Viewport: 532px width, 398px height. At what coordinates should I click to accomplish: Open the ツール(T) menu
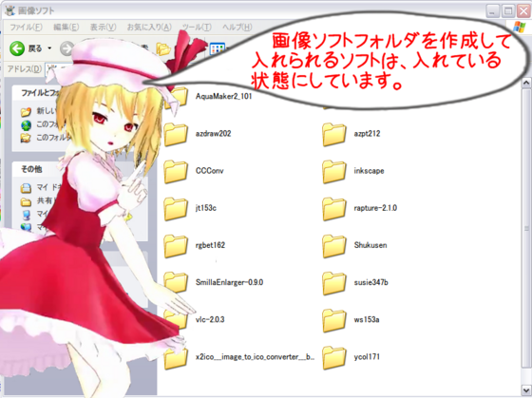(197, 28)
